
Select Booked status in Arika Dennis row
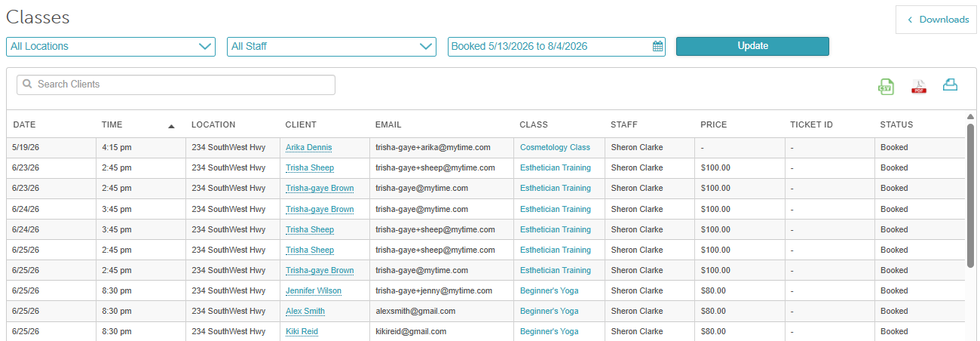[x=894, y=148]
